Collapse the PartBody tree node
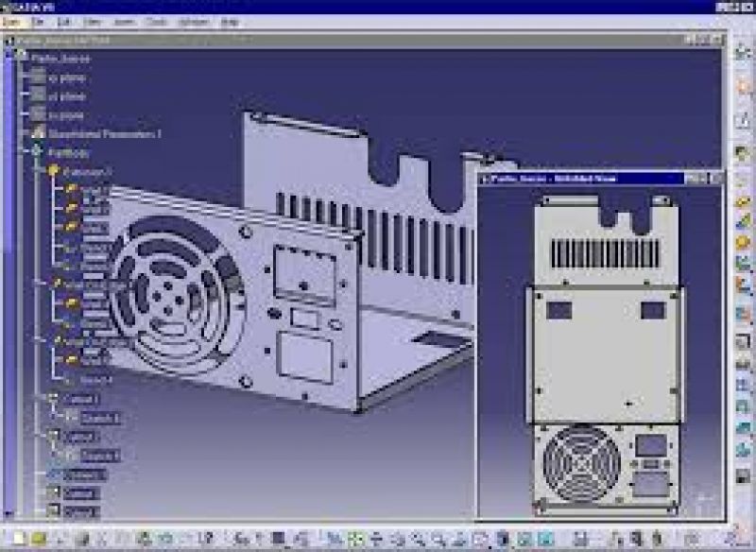Image resolution: width=756 pixels, height=552 pixels. point(23,151)
